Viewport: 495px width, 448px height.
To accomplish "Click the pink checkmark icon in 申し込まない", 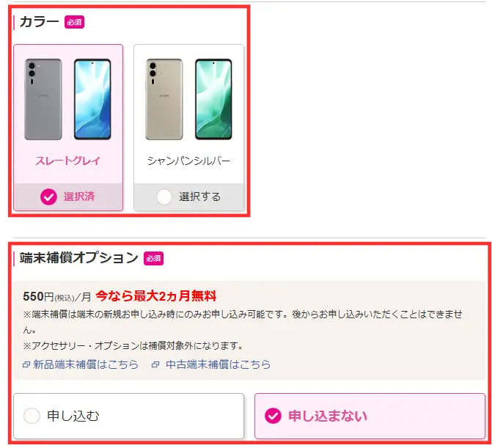I will [273, 416].
